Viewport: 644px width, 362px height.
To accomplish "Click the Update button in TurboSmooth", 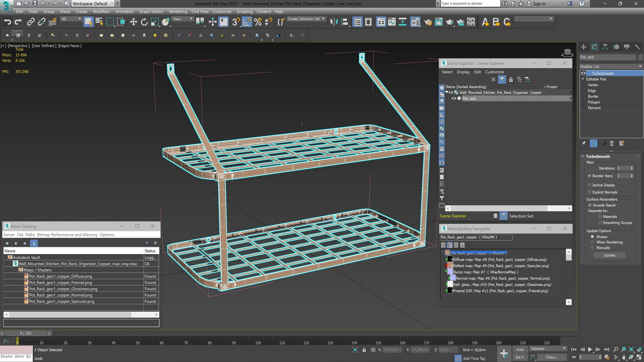I will [x=609, y=255].
